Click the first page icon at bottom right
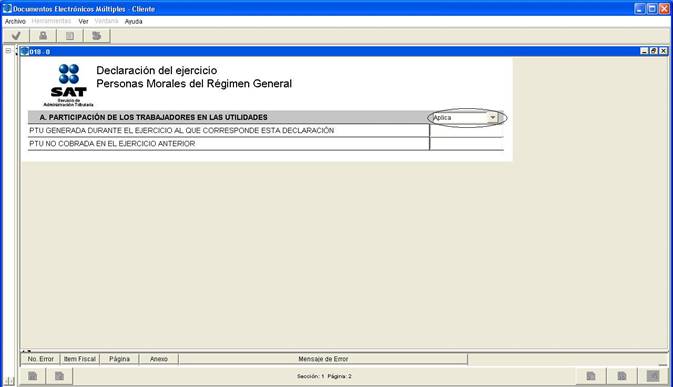673x387 pixels. point(591,376)
